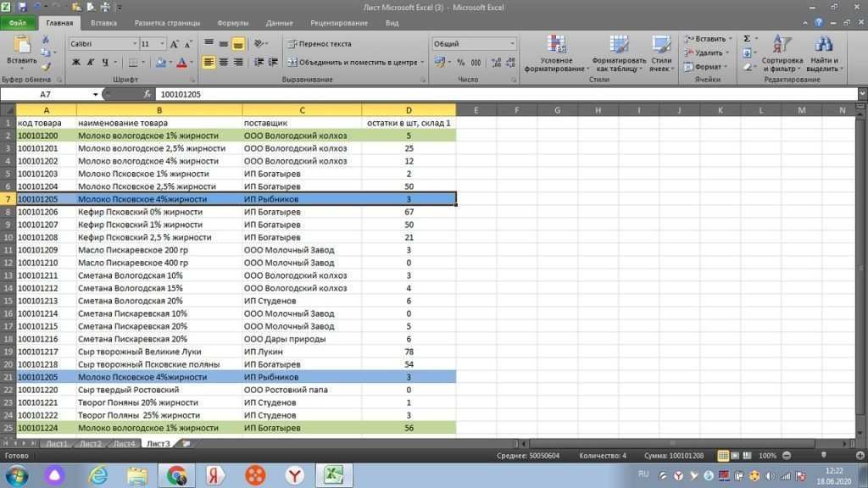The image size is (868, 488).
Task: Click the AutoSum sigma icon
Action: 747,39
